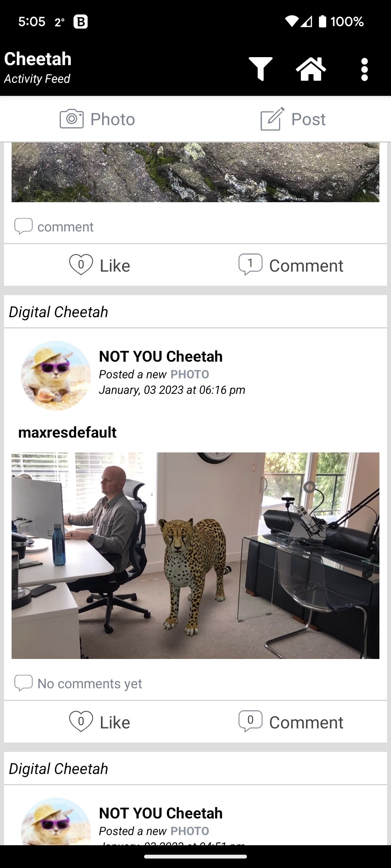Open the filter funnel icon
The width and height of the screenshot is (391, 868).
tap(260, 69)
